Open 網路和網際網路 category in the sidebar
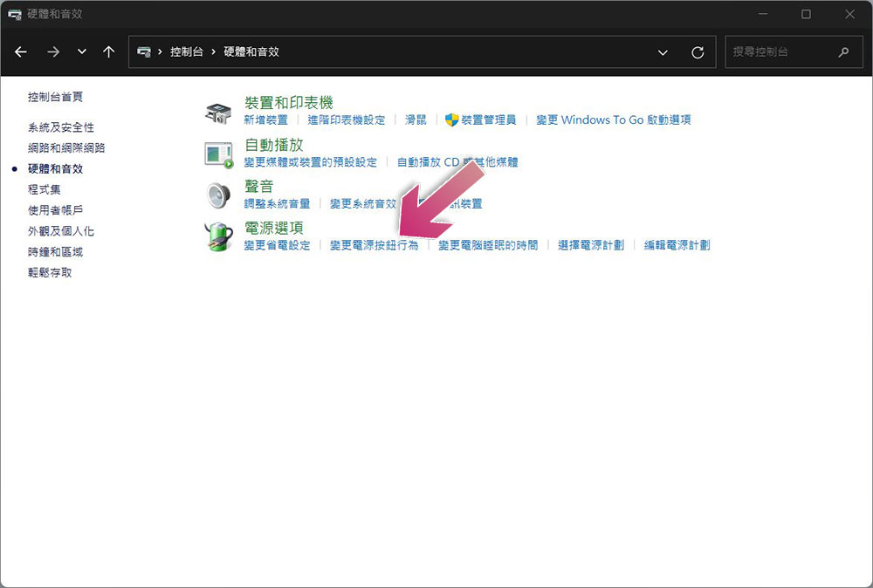 (66, 148)
